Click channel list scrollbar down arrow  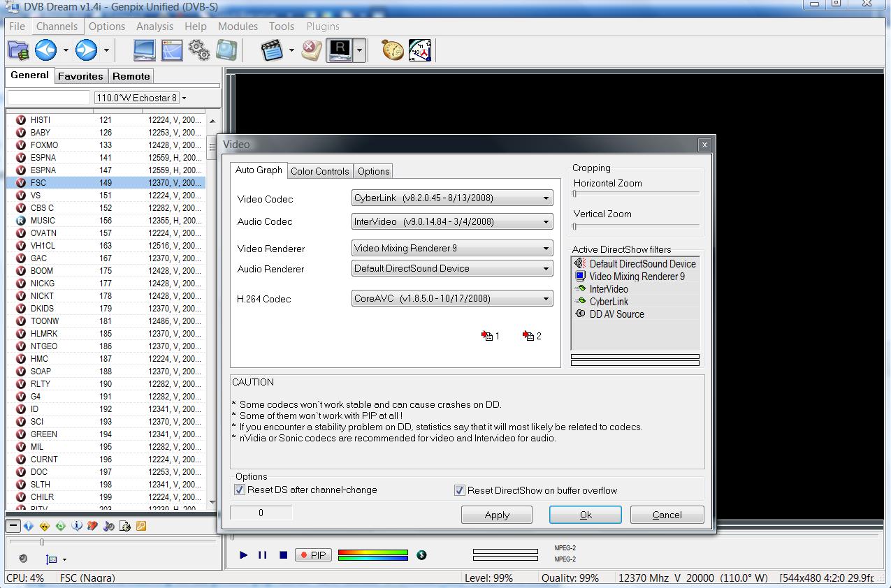click(x=212, y=501)
